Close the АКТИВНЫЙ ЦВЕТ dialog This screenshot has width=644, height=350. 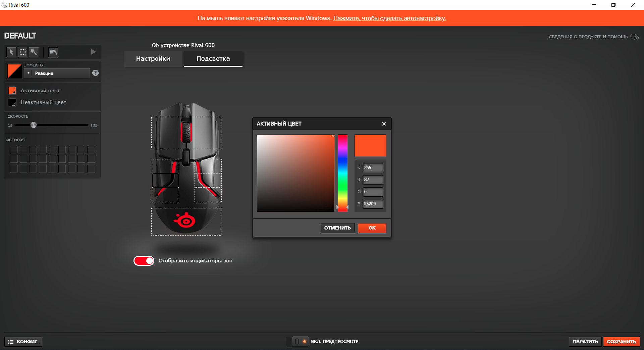384,124
